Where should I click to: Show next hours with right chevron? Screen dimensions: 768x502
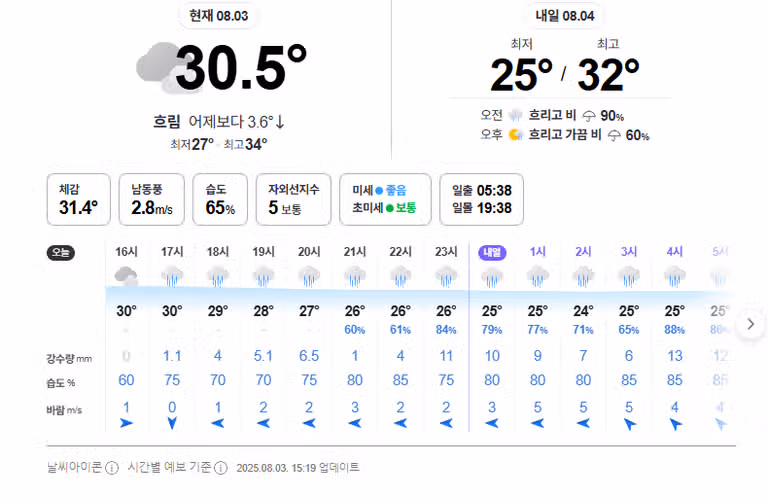pos(750,324)
